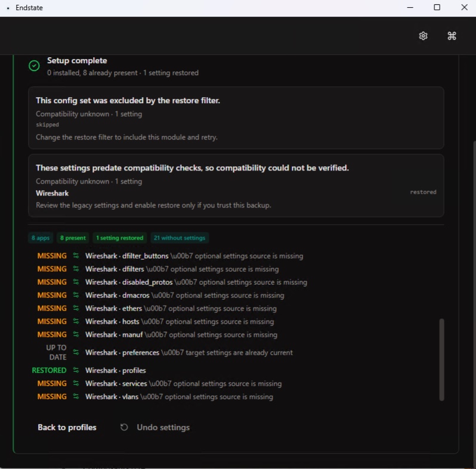
Task: Select the Wireshark dmacros row text
Action: (x=184, y=295)
